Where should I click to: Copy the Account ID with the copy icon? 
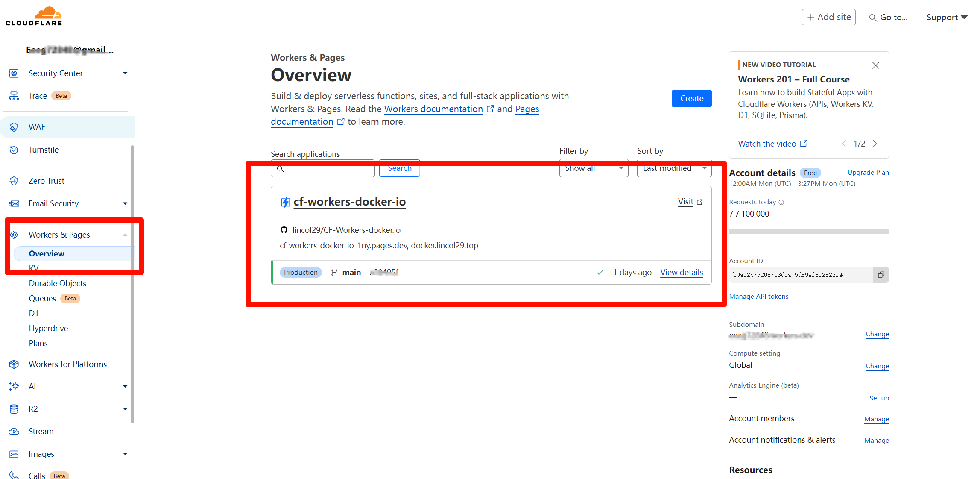(881, 275)
